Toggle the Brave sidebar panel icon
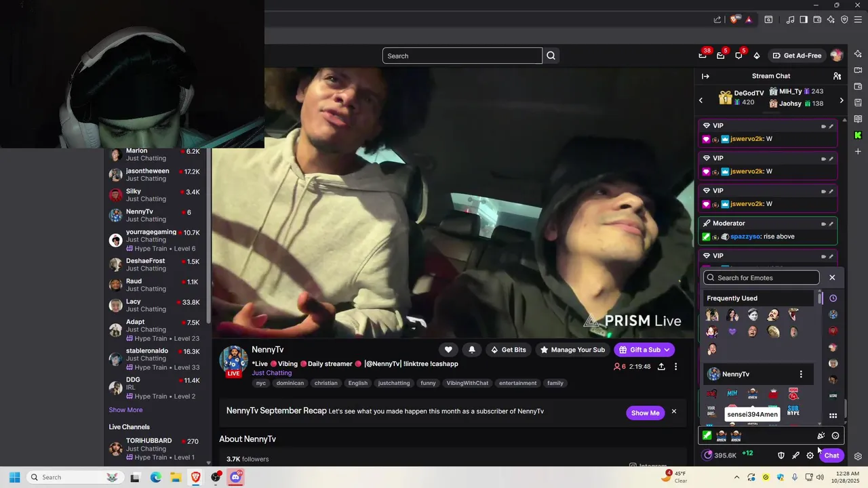The height and width of the screenshot is (488, 868). [804, 20]
